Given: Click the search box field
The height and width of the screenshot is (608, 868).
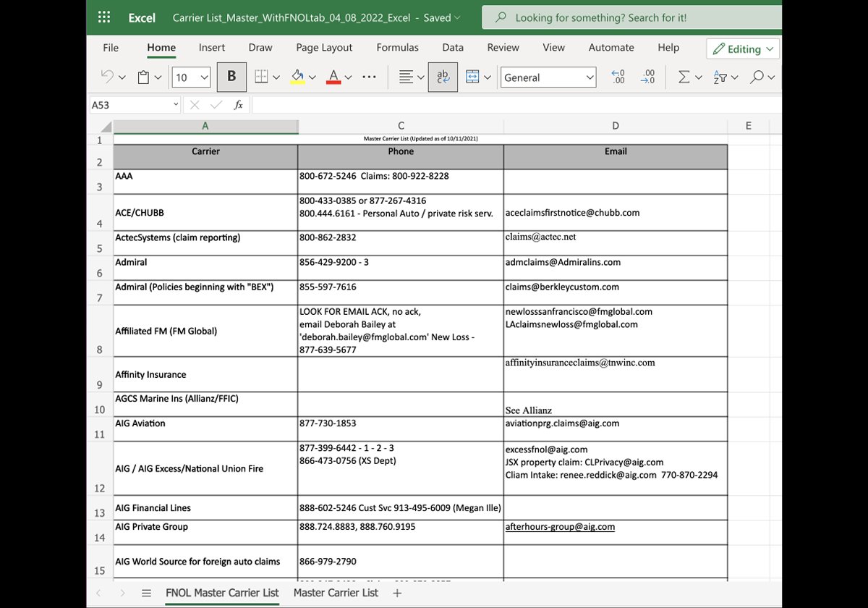Looking at the screenshot, I should (631, 17).
